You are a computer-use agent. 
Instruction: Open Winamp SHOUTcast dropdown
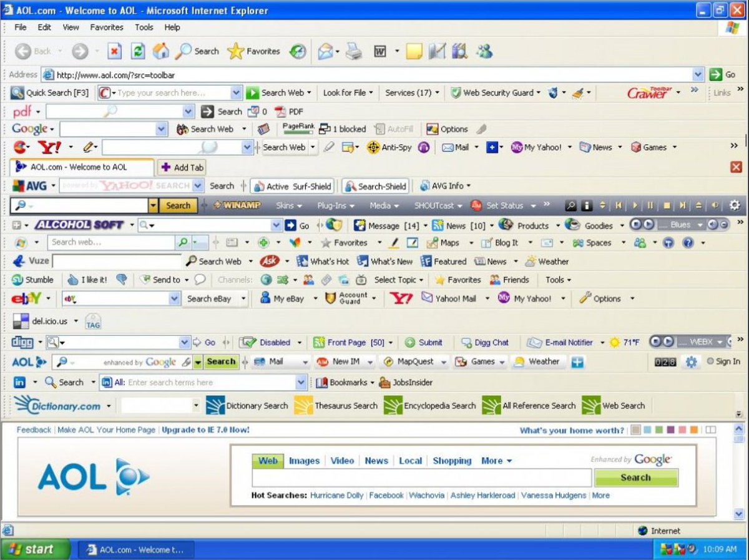click(439, 205)
